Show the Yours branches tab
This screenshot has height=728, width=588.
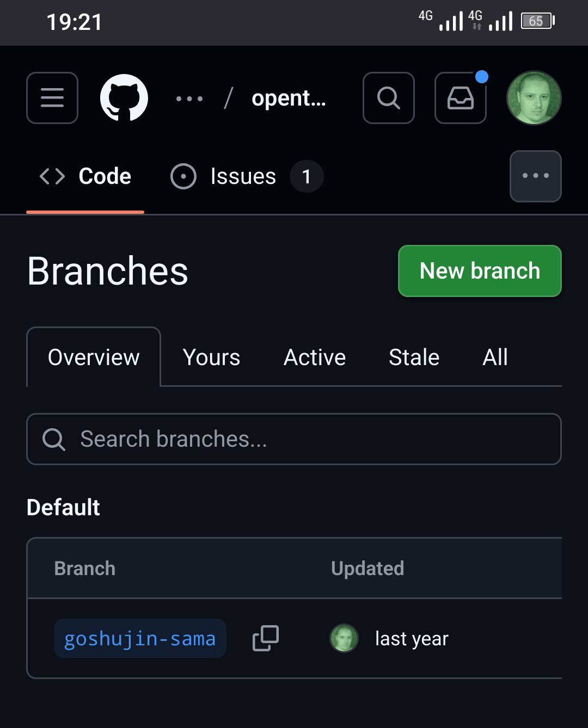(x=211, y=357)
